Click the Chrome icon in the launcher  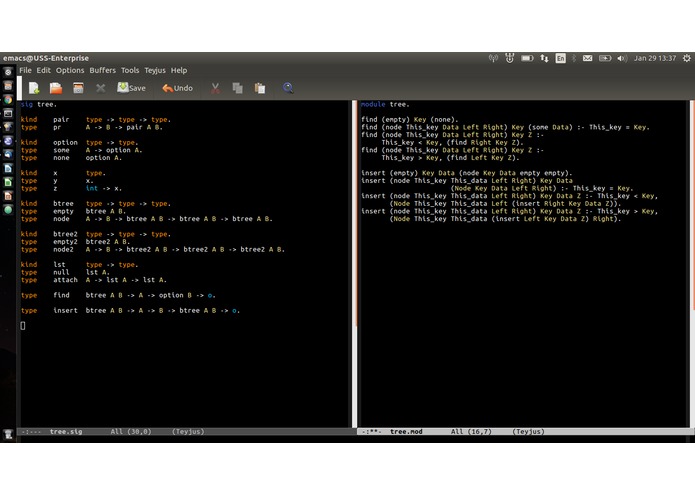pos(8,99)
